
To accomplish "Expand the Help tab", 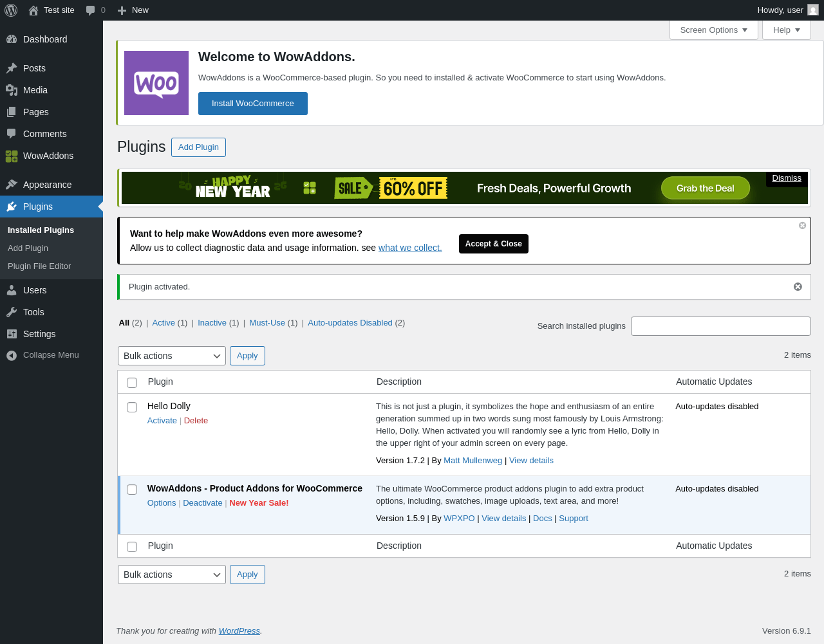I will 787,30.
